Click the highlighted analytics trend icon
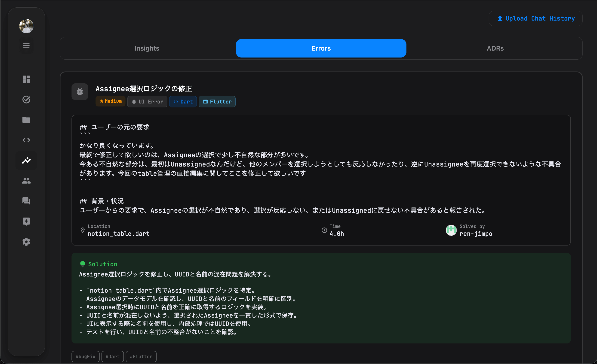This screenshot has height=364, width=597. click(x=26, y=160)
